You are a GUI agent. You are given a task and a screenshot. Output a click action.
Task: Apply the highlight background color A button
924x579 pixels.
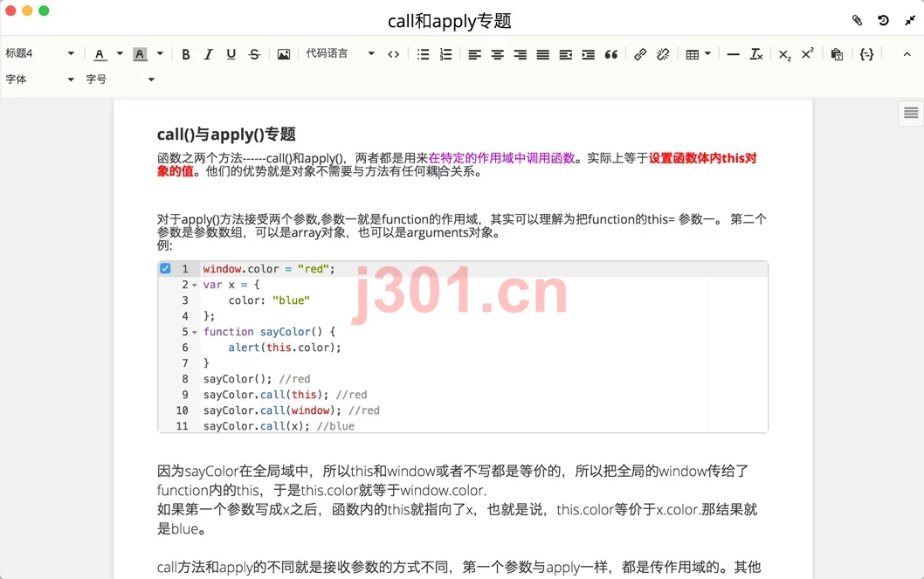click(x=140, y=54)
